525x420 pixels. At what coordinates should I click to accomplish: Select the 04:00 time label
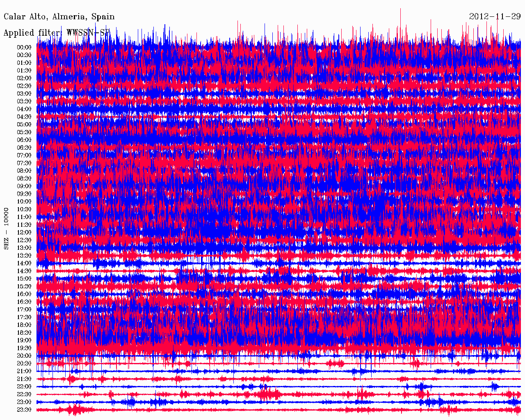[x=24, y=109]
